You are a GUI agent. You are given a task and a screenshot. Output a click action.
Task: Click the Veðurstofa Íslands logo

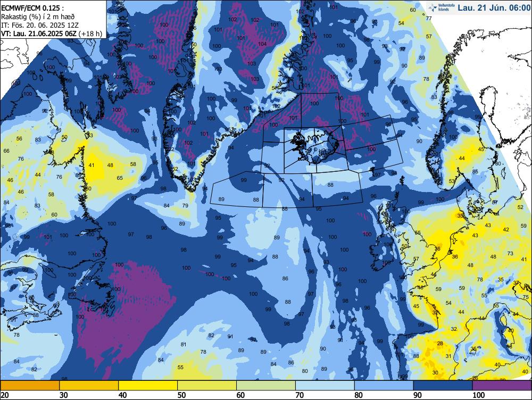442,8
